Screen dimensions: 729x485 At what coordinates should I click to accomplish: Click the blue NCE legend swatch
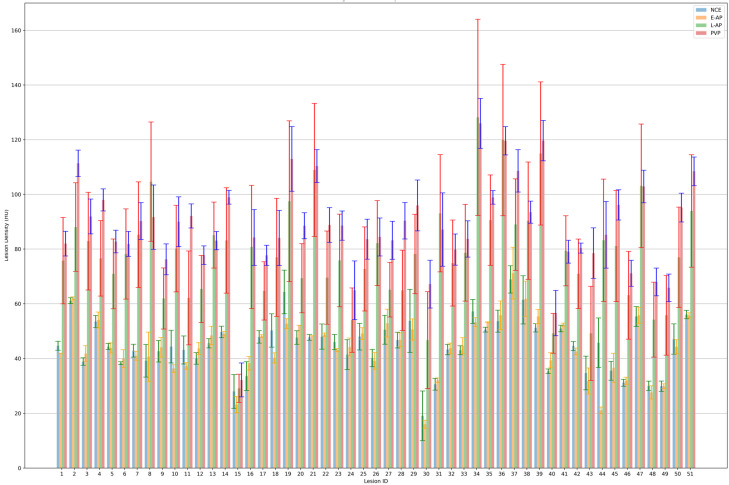[x=701, y=10]
